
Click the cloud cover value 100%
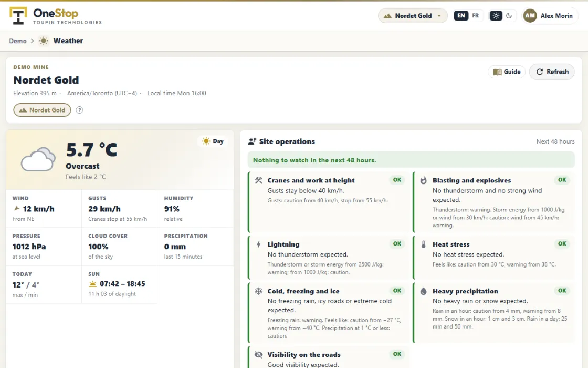[x=98, y=247]
